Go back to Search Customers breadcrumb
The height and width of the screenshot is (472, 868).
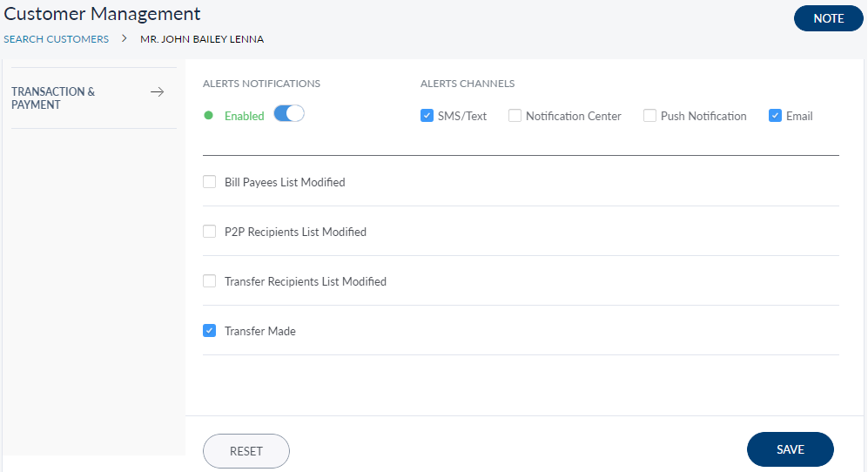[57, 39]
